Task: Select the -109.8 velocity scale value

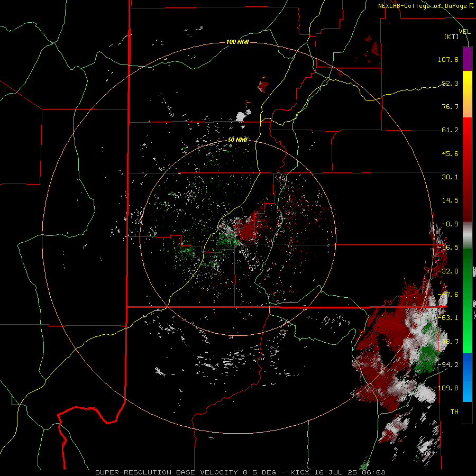Action: (446, 388)
